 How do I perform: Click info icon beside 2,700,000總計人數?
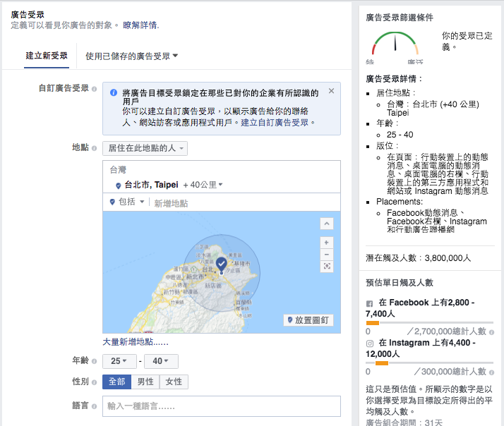[x=491, y=332]
